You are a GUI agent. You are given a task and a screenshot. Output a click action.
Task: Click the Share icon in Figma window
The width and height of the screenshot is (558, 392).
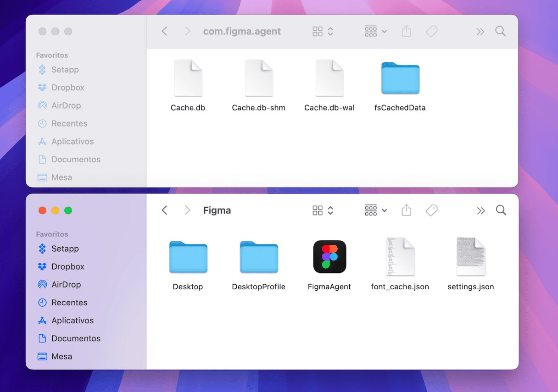click(x=406, y=210)
